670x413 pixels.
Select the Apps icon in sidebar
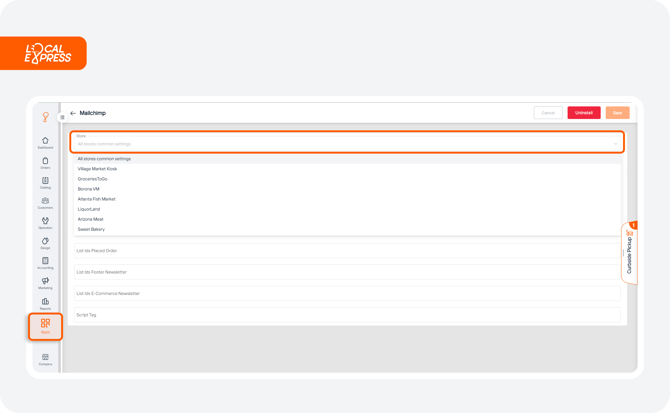[45, 326]
